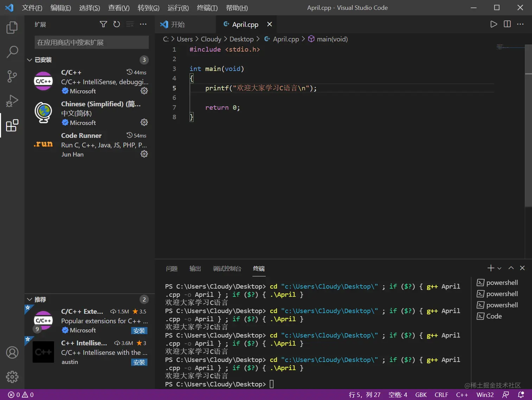Image resolution: width=532 pixels, height=400 pixels.
Task: Open the 终端(T) menu in menu bar
Action: click(207, 8)
